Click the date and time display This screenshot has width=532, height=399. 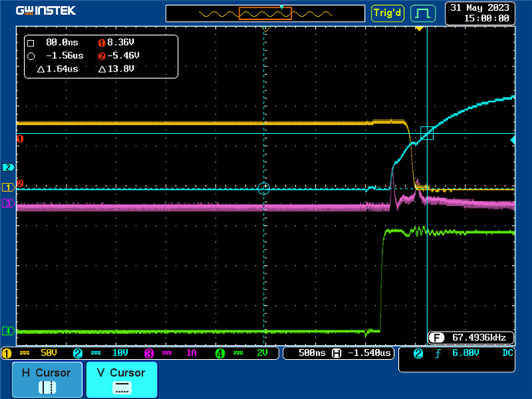pyautogui.click(x=480, y=13)
